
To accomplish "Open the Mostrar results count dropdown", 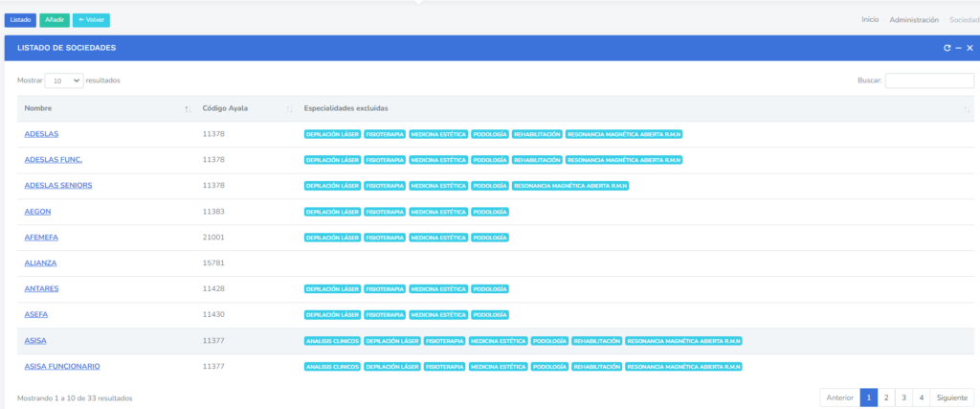I will click(x=64, y=80).
